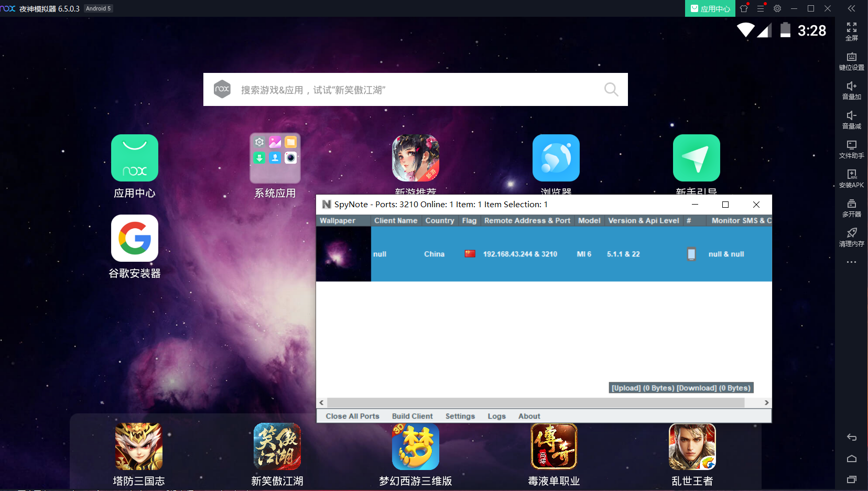Collapse the Nox sidebar with double chevron
Viewport: 868px width, 491px height.
click(x=851, y=8)
